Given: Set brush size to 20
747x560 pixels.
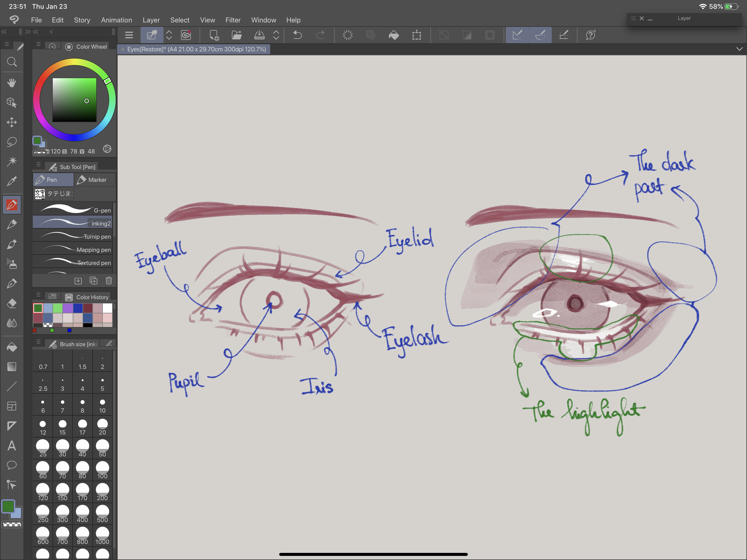Looking at the screenshot, I should click(102, 427).
